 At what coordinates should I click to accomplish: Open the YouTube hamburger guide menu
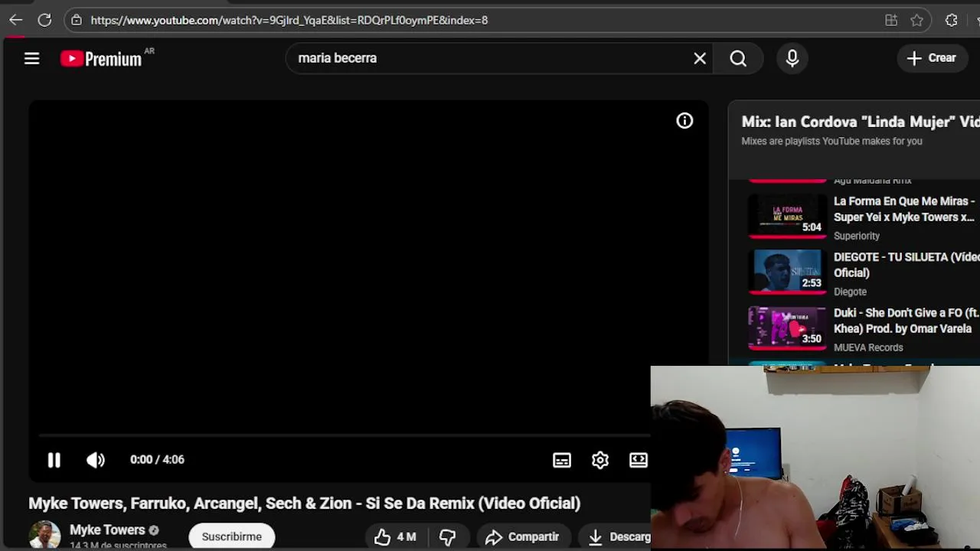click(31, 58)
